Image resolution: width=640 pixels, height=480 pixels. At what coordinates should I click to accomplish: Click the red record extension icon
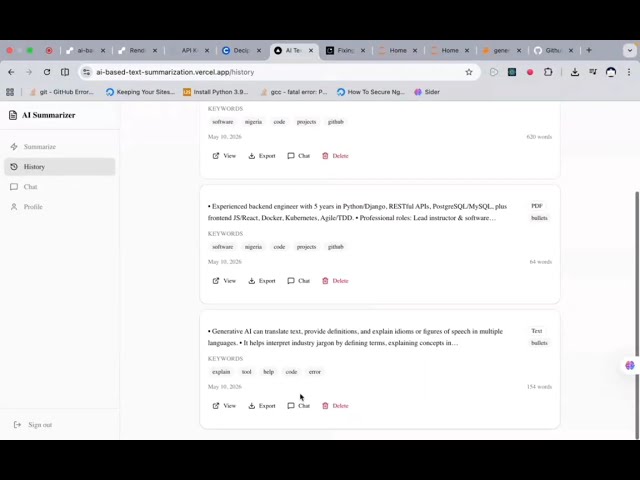pos(530,72)
